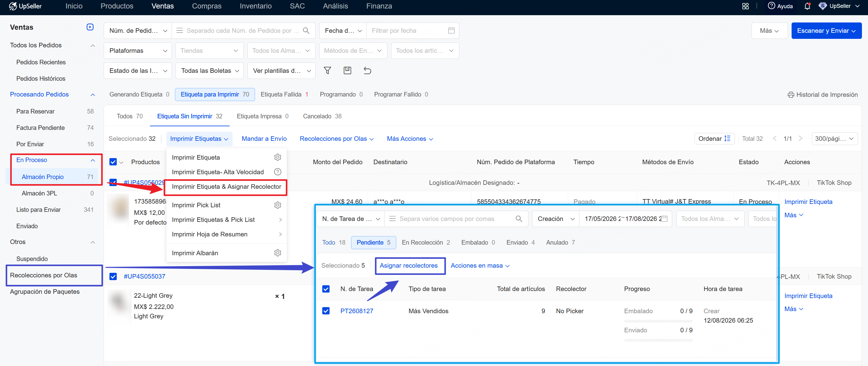Open Historial de Impresión
The image size is (868, 366).
[x=823, y=95]
